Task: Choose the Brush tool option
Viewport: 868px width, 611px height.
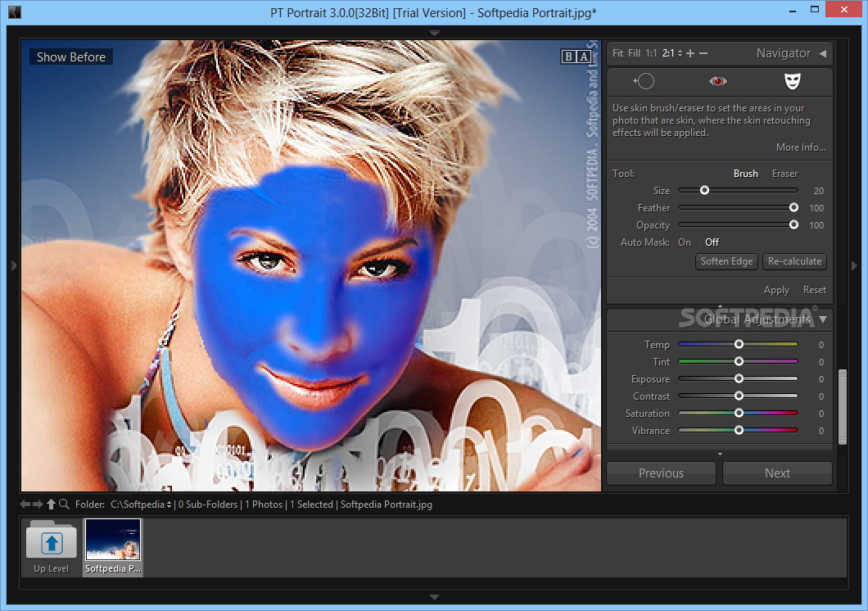Action: pos(746,174)
